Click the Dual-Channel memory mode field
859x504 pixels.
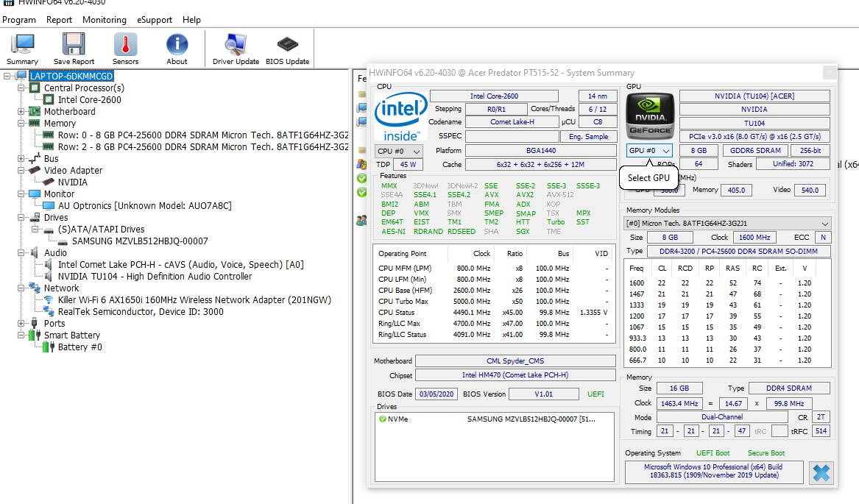tap(722, 417)
